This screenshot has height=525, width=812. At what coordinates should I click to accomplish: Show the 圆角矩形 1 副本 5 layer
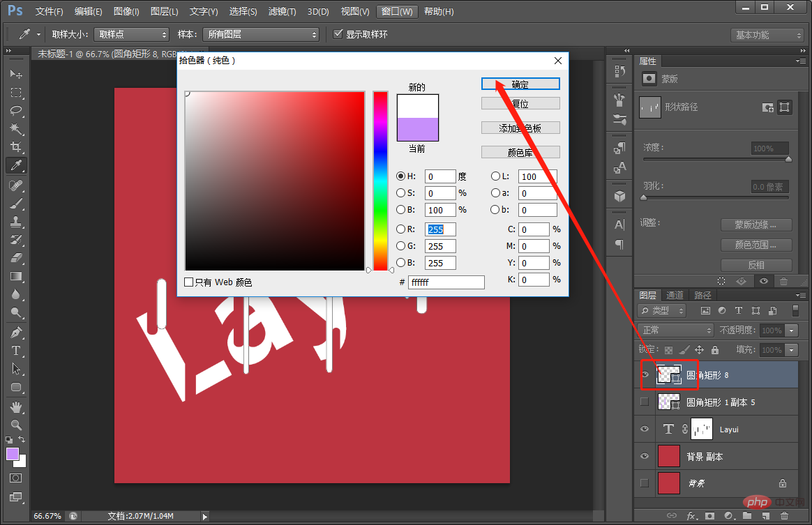(645, 402)
